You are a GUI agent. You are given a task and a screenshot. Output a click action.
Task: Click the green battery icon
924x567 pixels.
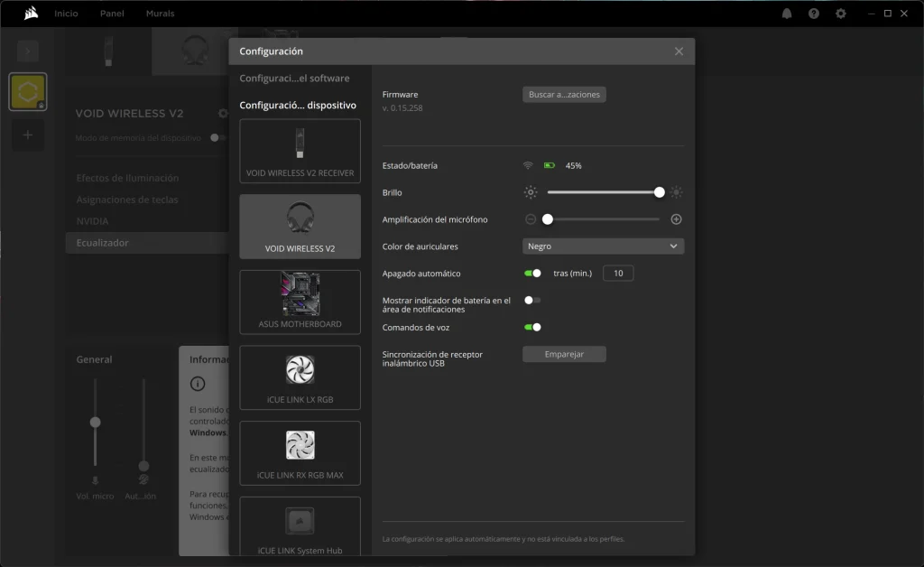[550, 165]
